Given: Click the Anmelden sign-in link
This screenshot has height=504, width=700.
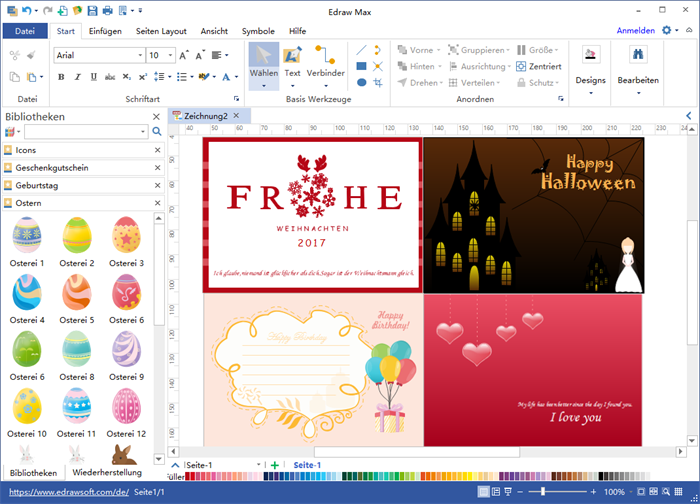Looking at the screenshot, I should 636,31.
